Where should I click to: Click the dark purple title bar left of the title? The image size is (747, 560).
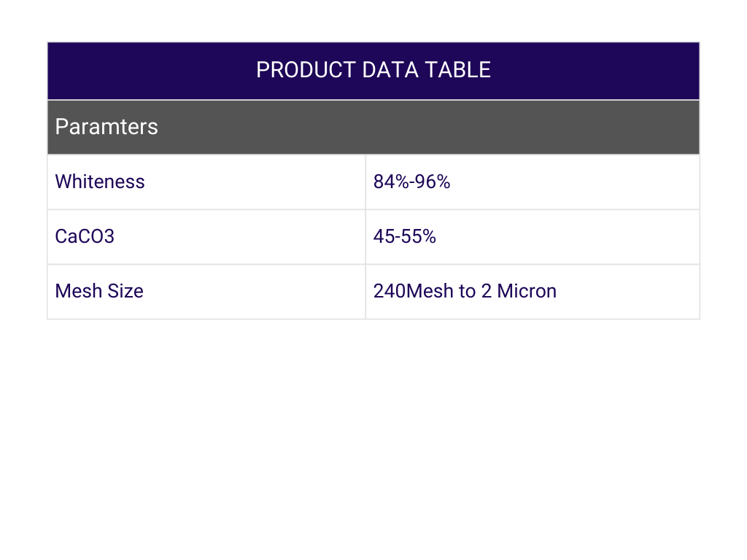click(x=146, y=70)
